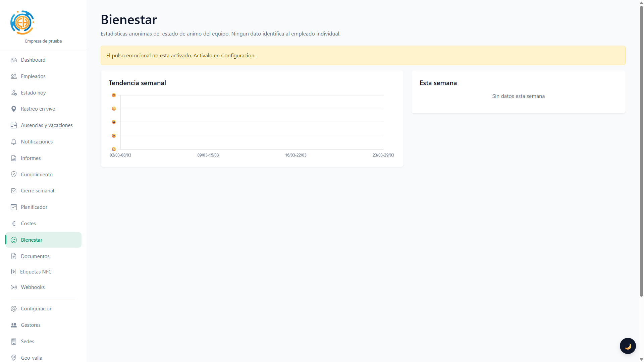
Task: Select Cierre semanal in the sidebar
Action: [37, 191]
